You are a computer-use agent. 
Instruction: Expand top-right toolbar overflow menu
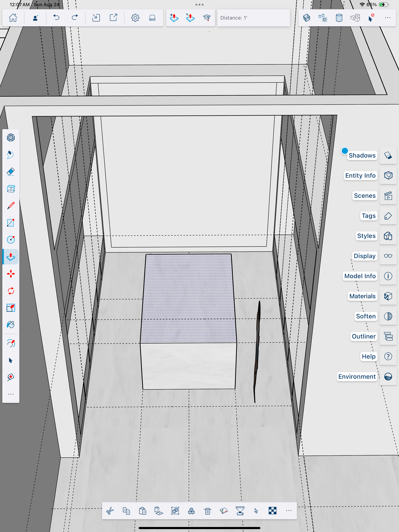tap(387, 17)
